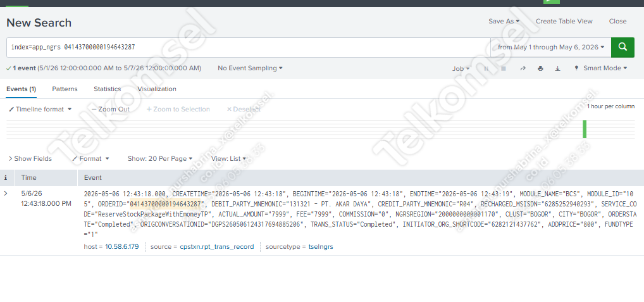Open Timeline format dropdown

[x=40, y=110]
